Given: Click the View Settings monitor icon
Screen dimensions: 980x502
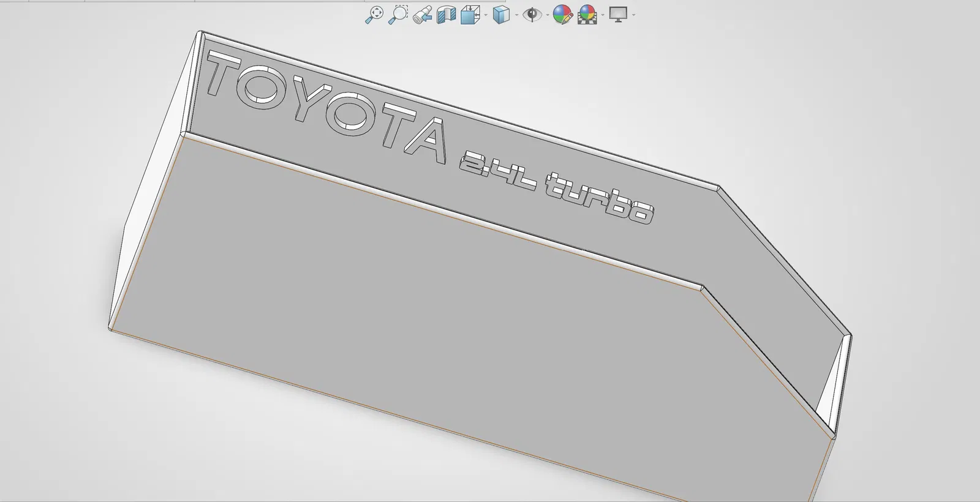Looking at the screenshot, I should [618, 15].
